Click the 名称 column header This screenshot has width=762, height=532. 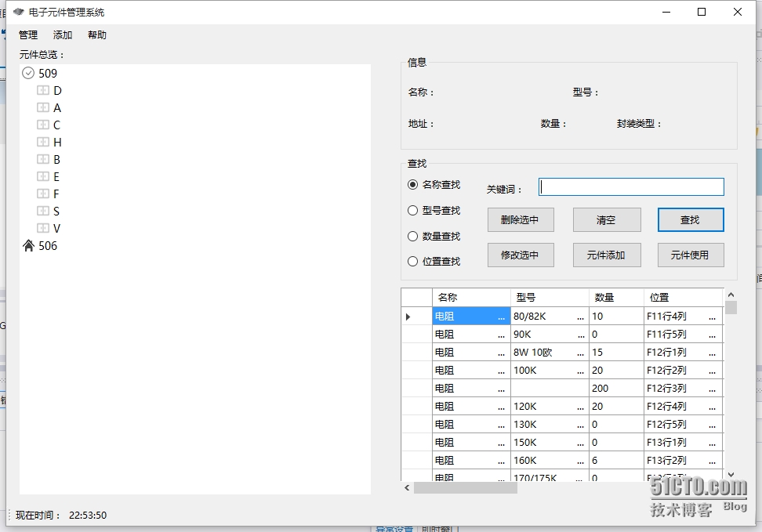[471, 297]
